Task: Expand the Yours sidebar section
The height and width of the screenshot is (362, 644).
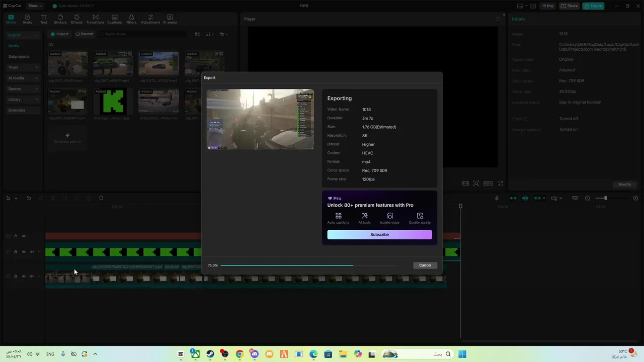Action: click(x=22, y=67)
